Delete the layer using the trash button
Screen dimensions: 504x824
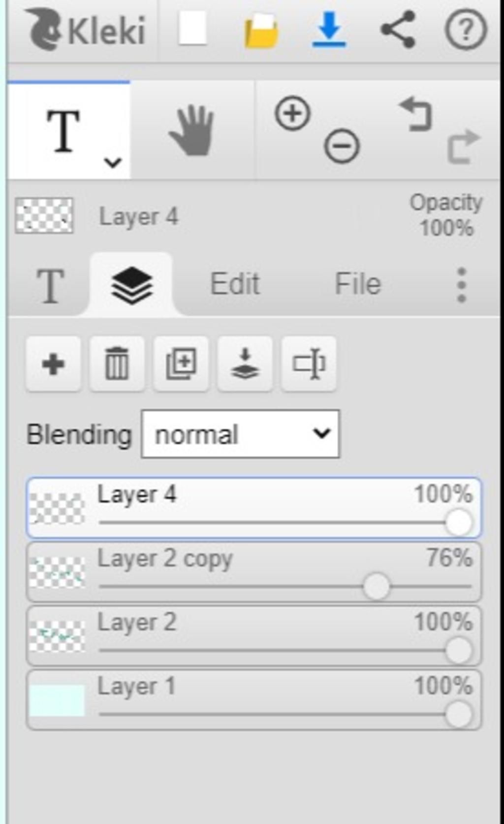pyautogui.click(x=117, y=364)
